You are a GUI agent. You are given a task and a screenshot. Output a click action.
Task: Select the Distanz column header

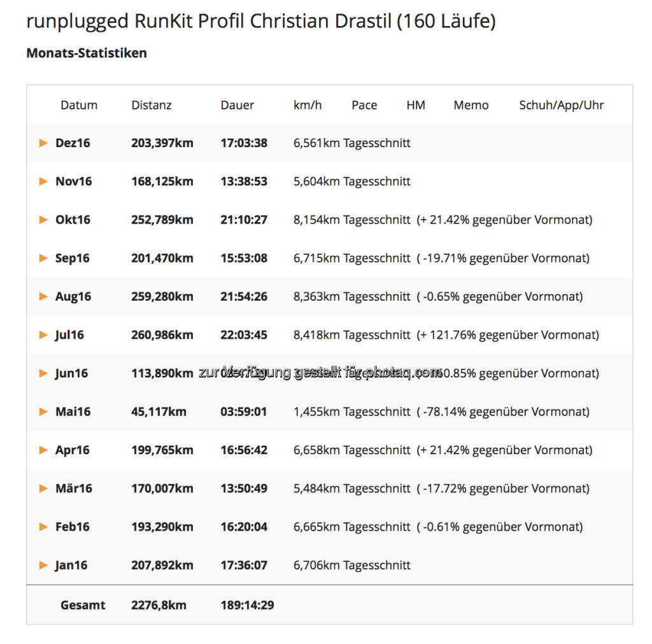point(152,105)
